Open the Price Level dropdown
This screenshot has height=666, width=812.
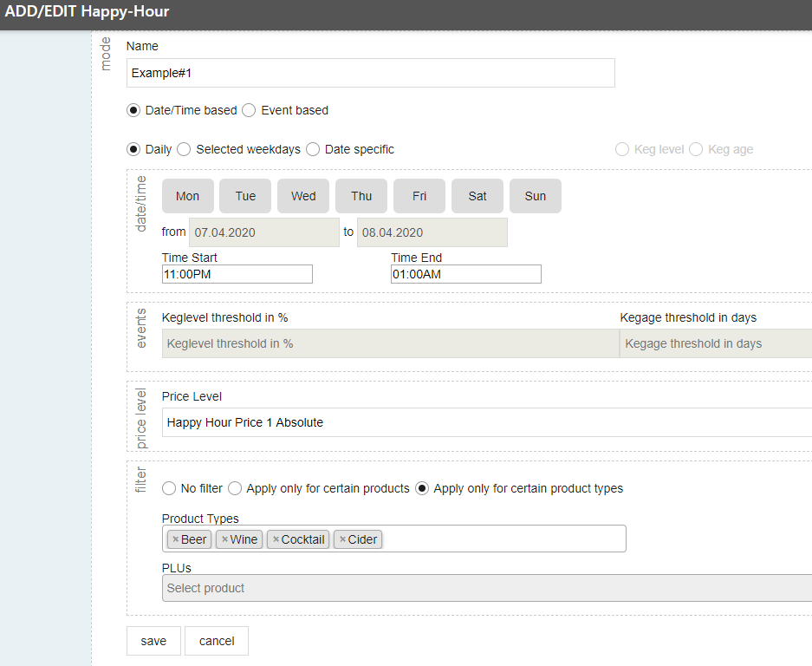[x=487, y=422]
